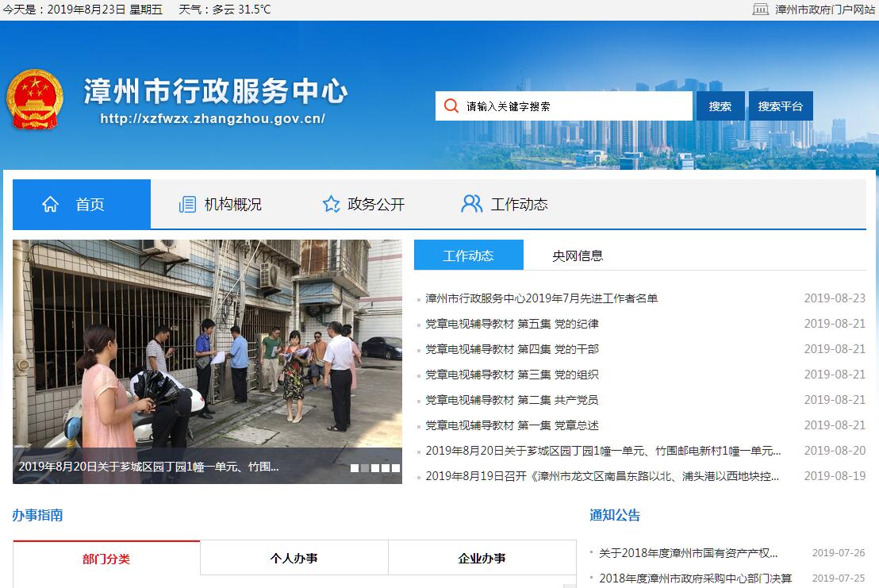Click the 工作动态 people icon
The image size is (879, 588).
point(471,204)
